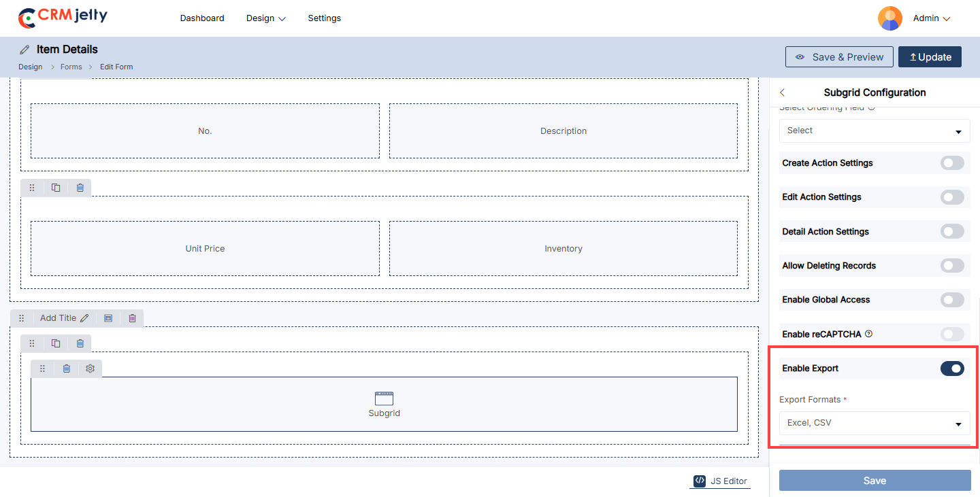
Task: Open the Subgrid field gear settings
Action: (x=91, y=369)
